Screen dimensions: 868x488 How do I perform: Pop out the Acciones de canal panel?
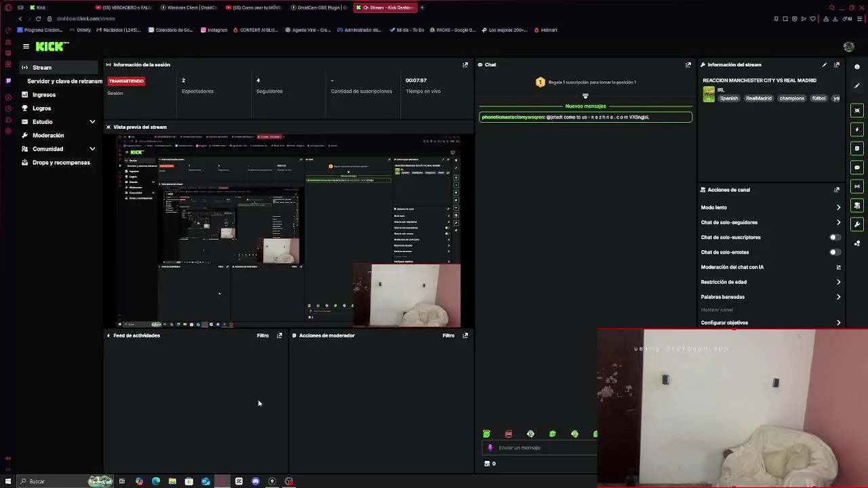pyautogui.click(x=837, y=190)
